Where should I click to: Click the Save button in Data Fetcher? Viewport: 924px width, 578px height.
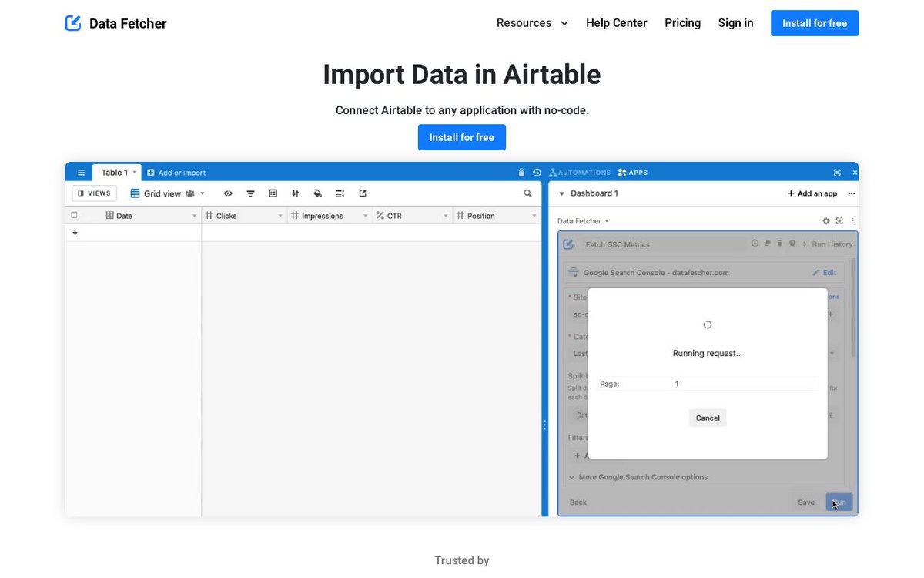click(x=806, y=502)
